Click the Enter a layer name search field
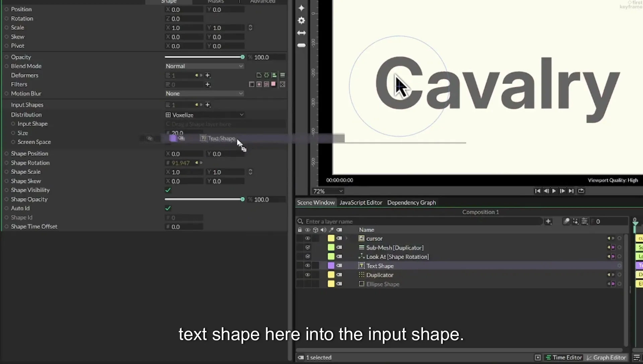643x364 pixels. point(419,221)
